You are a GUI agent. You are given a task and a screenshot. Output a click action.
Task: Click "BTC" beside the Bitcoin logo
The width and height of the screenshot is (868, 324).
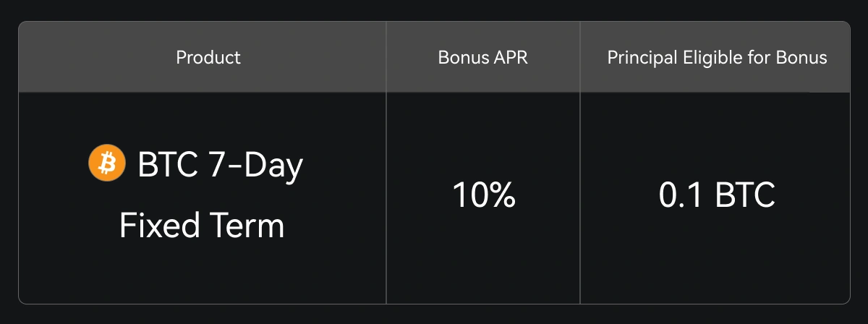coord(168,165)
